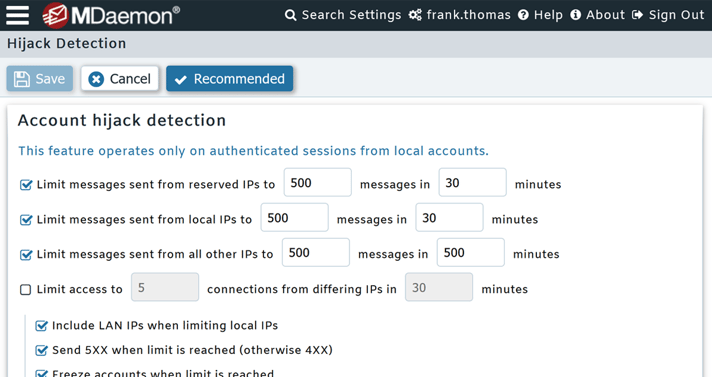Click the Cancel button
The height and width of the screenshot is (377, 712).
tap(120, 79)
